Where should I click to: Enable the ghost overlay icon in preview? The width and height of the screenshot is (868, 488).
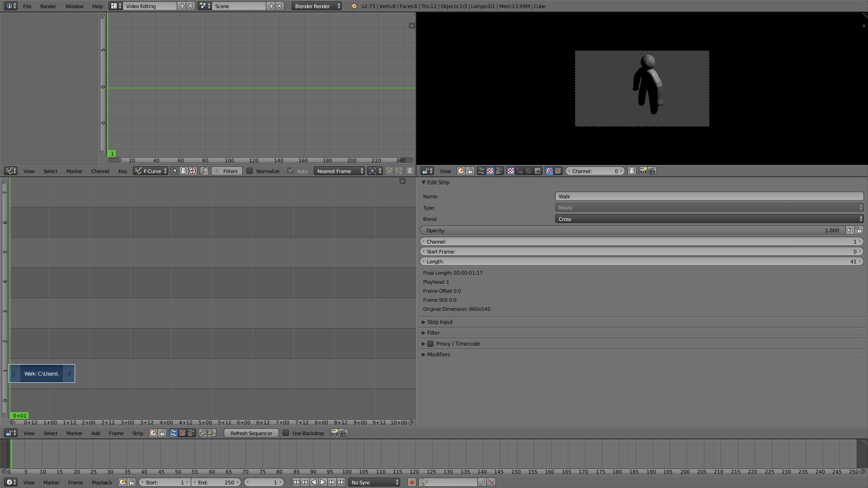click(632, 171)
